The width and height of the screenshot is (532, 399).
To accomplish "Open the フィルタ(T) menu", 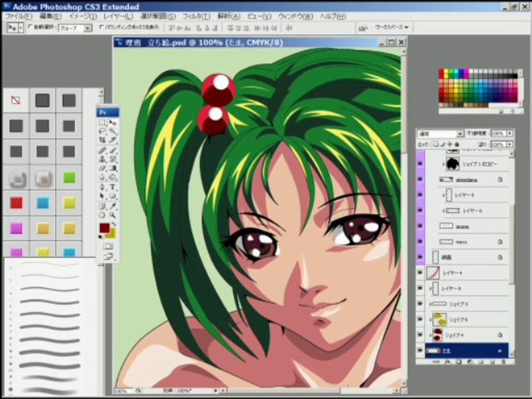I will coord(196,16).
